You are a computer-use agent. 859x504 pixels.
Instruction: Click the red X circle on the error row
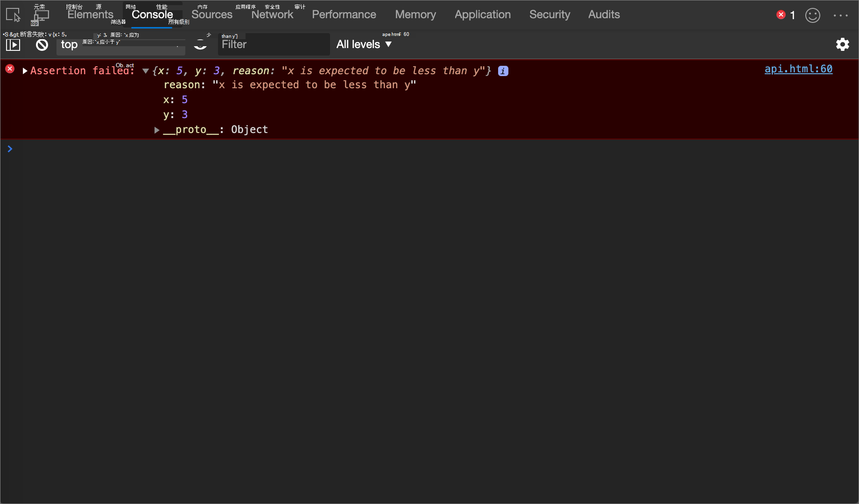pyautogui.click(x=10, y=69)
